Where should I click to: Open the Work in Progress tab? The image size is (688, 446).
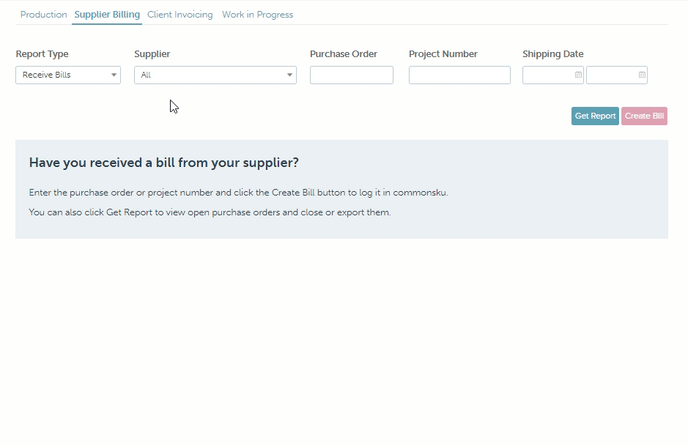click(x=257, y=15)
